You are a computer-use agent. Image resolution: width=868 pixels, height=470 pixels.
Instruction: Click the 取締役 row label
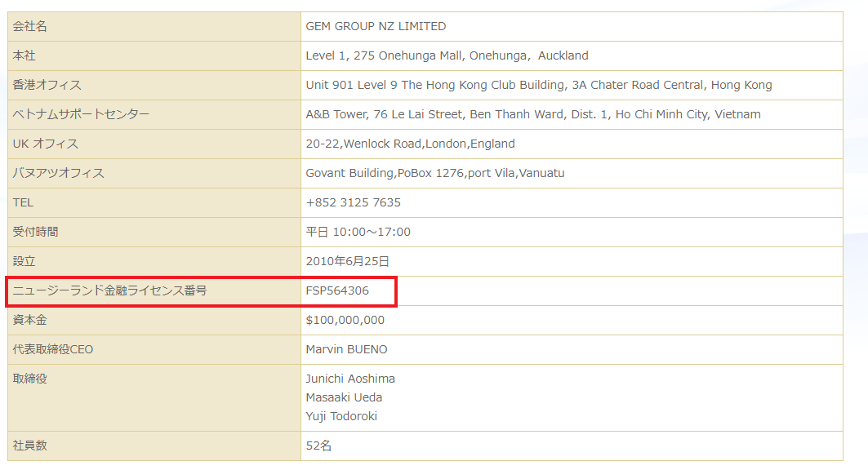[x=30, y=379]
